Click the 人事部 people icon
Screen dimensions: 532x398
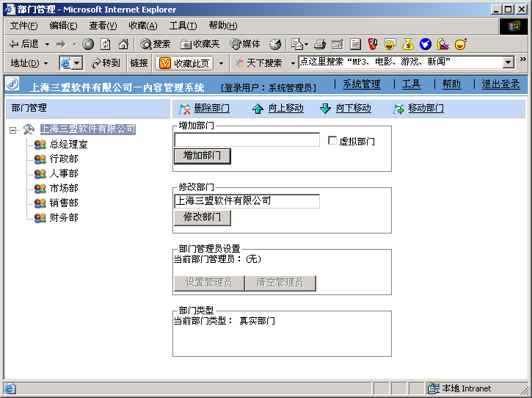(x=40, y=173)
